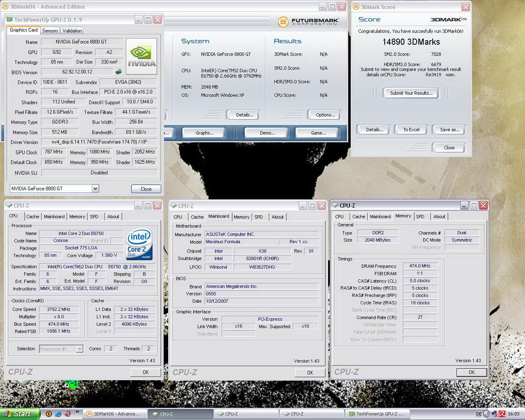Click Options button in 3DMark06 Results
525x420 pixels.
point(325,115)
